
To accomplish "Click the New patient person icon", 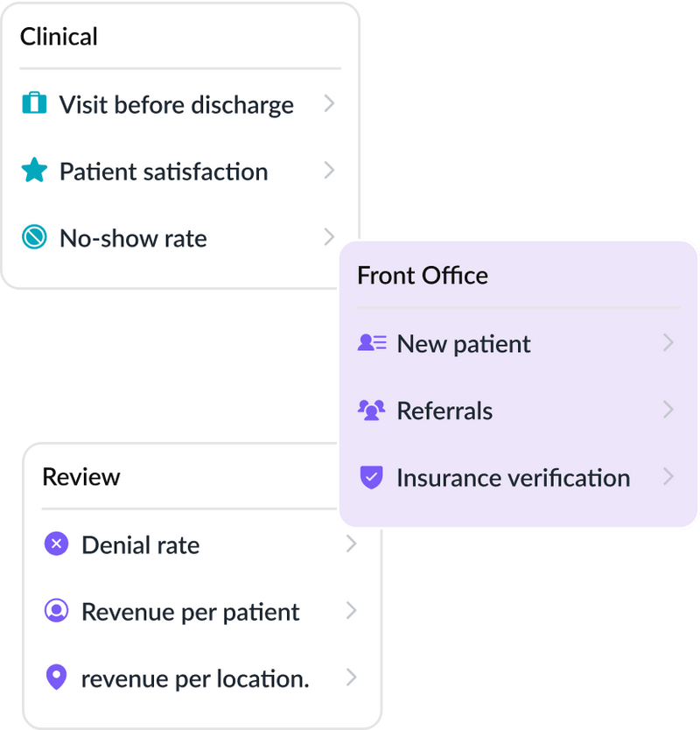I will coord(372,343).
